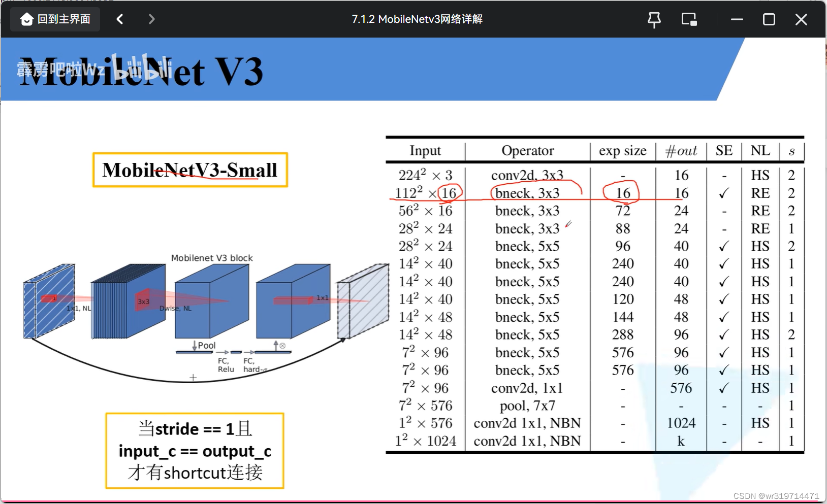Click the RE value in the 56² × 16 row
Image resolution: width=827 pixels, height=504 pixels.
pyautogui.click(x=760, y=211)
